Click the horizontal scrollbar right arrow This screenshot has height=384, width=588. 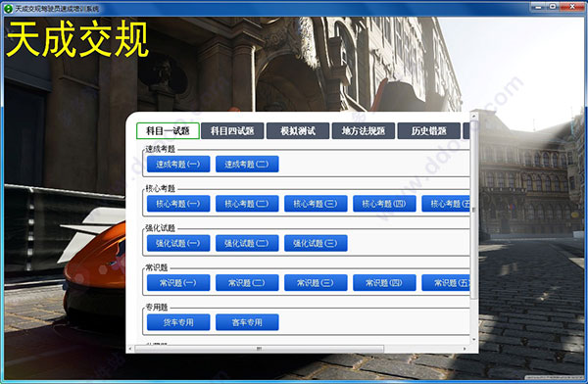point(465,349)
